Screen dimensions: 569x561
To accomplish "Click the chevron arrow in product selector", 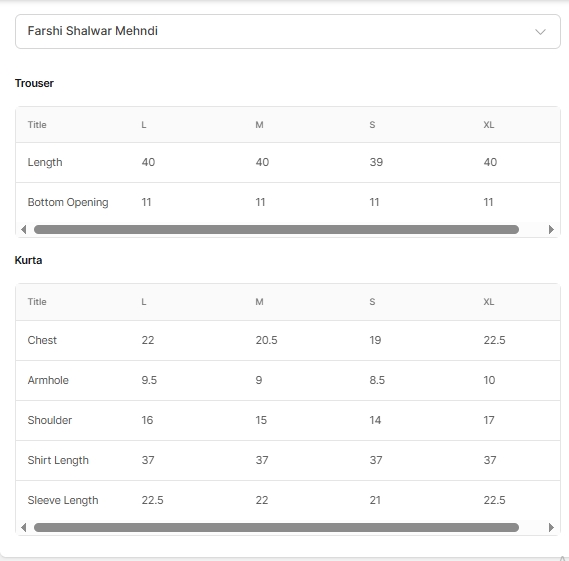I will coord(540,32).
